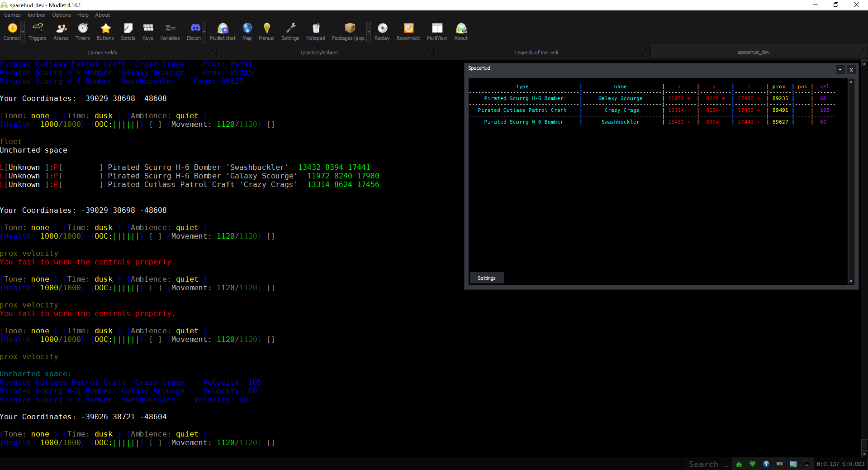Open the Variables viewer
The image size is (868, 470).
click(170, 31)
